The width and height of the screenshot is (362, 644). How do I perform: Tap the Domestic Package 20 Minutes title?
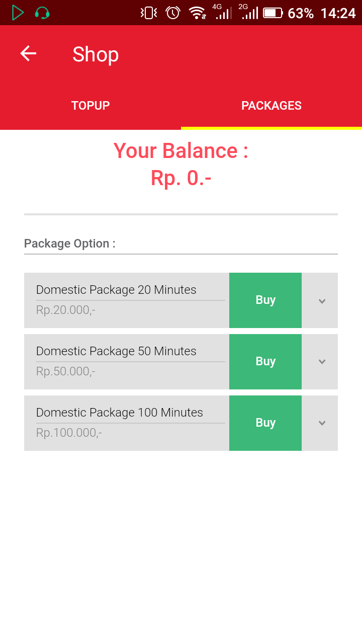click(116, 290)
